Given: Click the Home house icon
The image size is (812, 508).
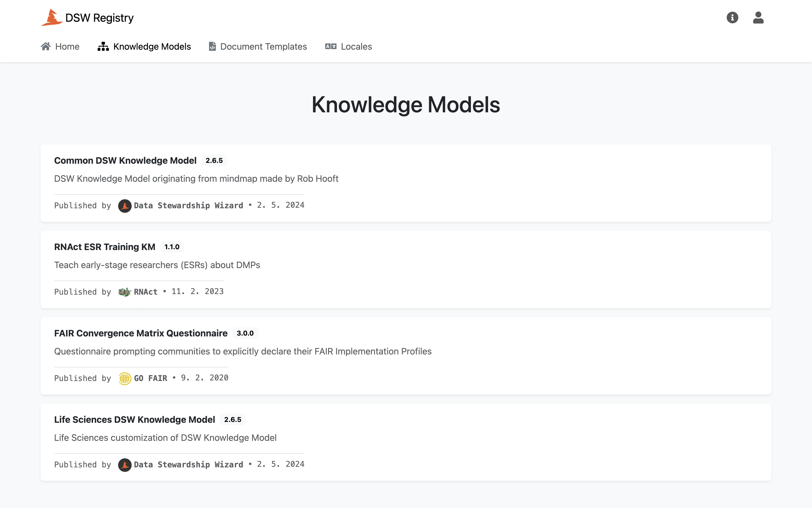Looking at the screenshot, I should (x=46, y=46).
